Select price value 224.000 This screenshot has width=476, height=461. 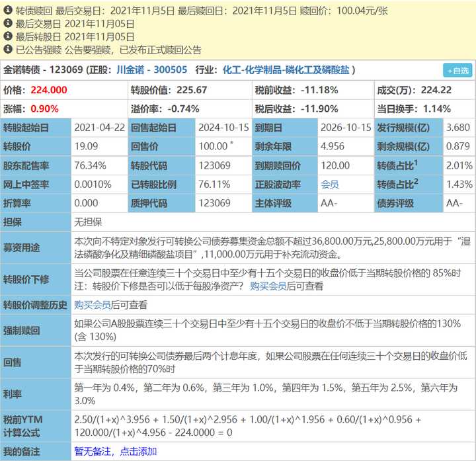point(49,90)
